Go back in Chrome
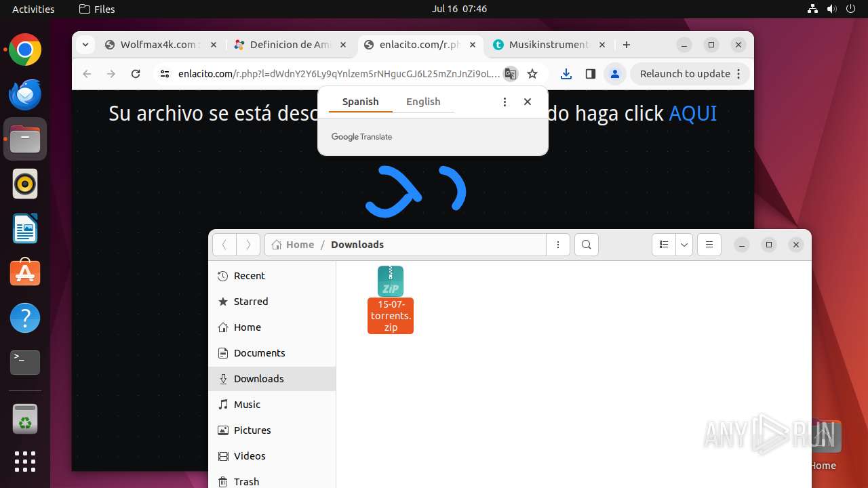Viewport: 868px width, 488px height. tap(87, 74)
